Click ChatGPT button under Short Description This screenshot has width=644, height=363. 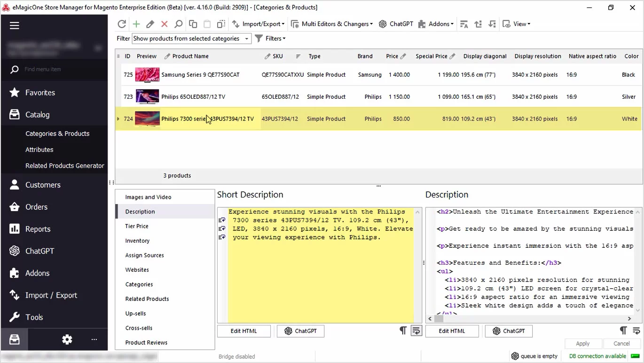(x=300, y=331)
